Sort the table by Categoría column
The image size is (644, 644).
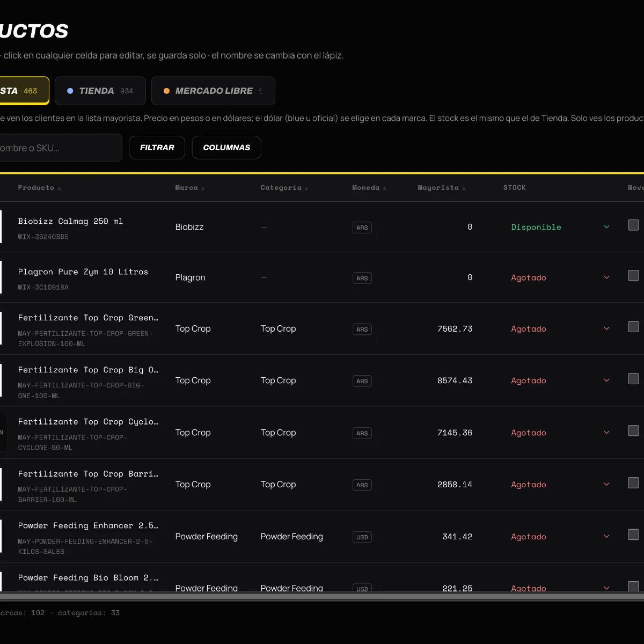click(284, 188)
